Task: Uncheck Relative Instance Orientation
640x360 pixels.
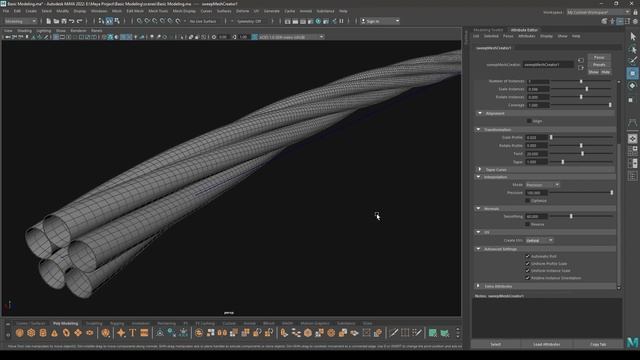Action: pyautogui.click(x=528, y=278)
